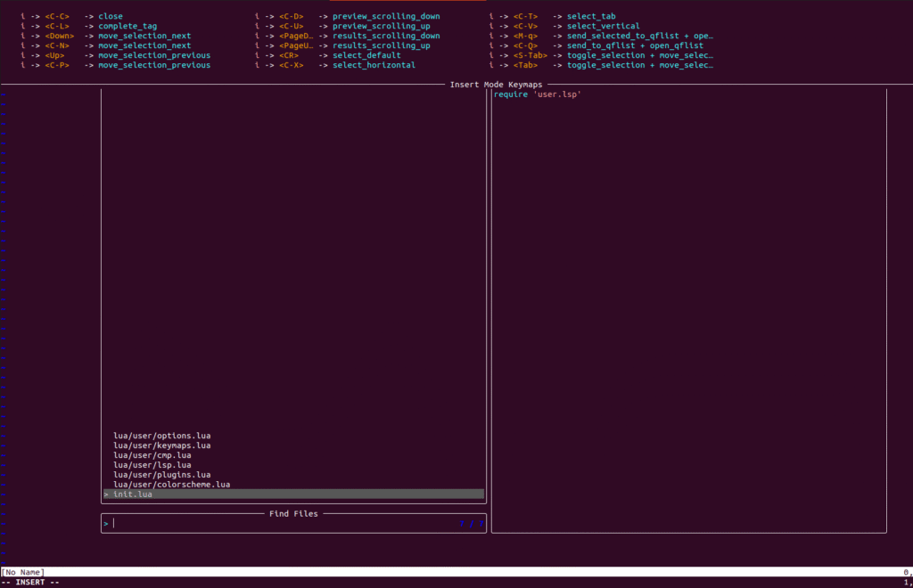Click the select_tab <C-T> keymap

click(590, 17)
